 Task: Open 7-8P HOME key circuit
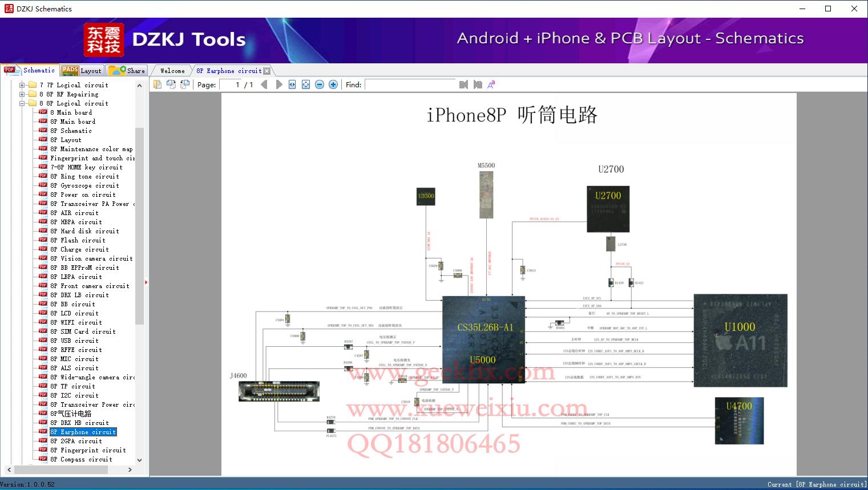coord(86,167)
